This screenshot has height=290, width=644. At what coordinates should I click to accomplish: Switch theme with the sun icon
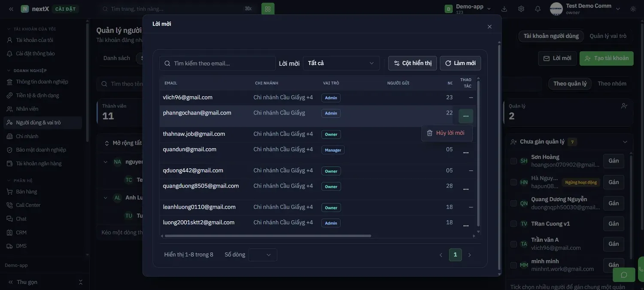point(633,9)
